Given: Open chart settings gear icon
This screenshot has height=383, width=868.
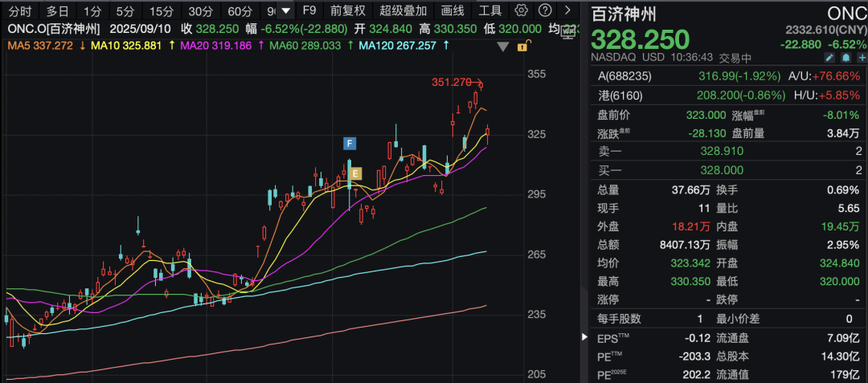Looking at the screenshot, I should (521, 10).
